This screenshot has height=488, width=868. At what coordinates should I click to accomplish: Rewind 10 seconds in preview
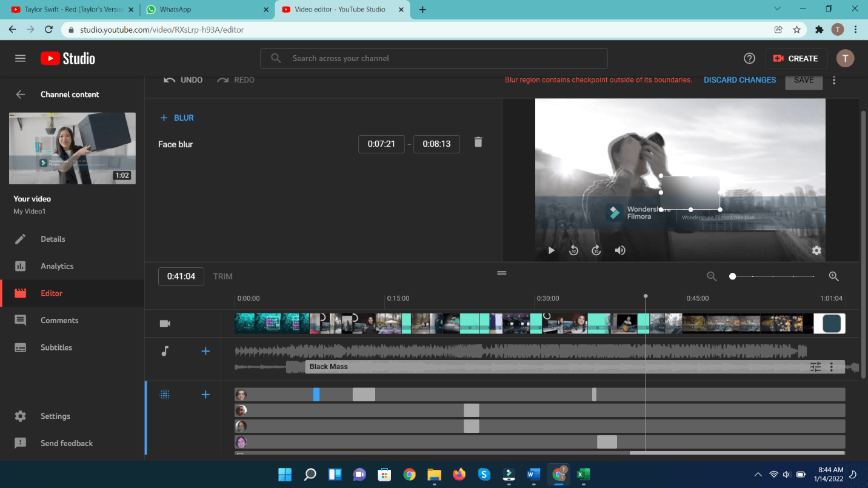point(573,250)
